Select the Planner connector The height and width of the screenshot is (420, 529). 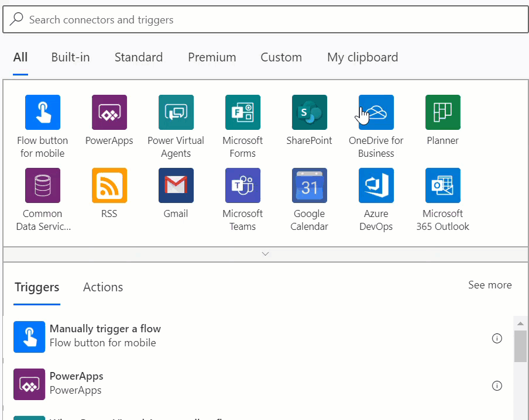[443, 112]
